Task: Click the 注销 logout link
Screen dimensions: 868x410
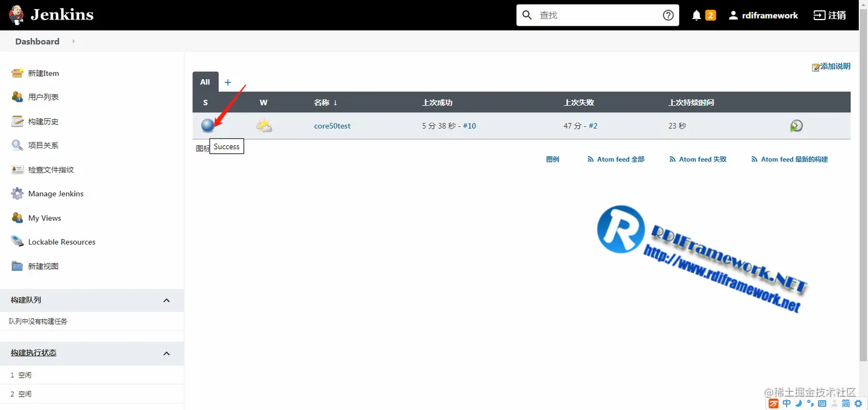Action: click(837, 16)
